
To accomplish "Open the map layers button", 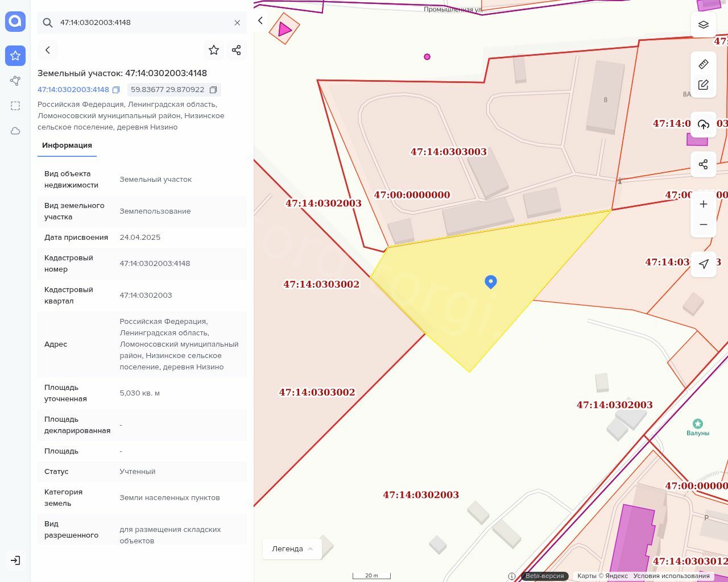I will click(x=704, y=24).
